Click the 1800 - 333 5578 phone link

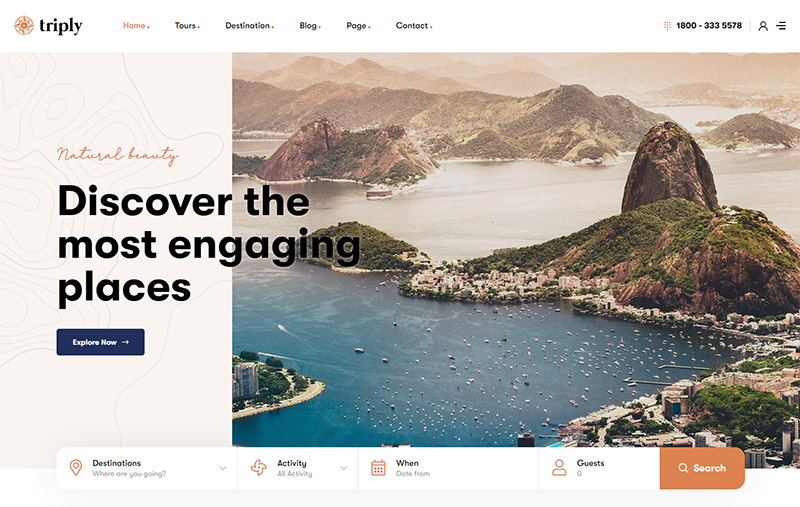(709, 26)
